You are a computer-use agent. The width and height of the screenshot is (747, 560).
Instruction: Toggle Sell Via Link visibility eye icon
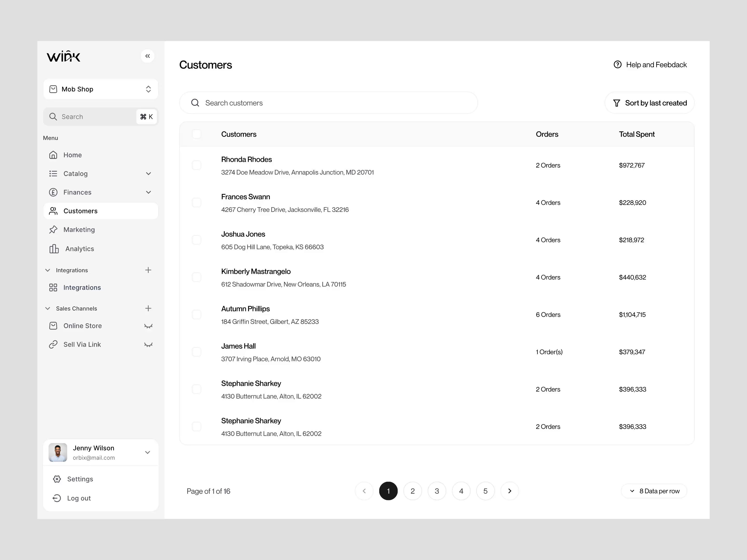point(148,345)
